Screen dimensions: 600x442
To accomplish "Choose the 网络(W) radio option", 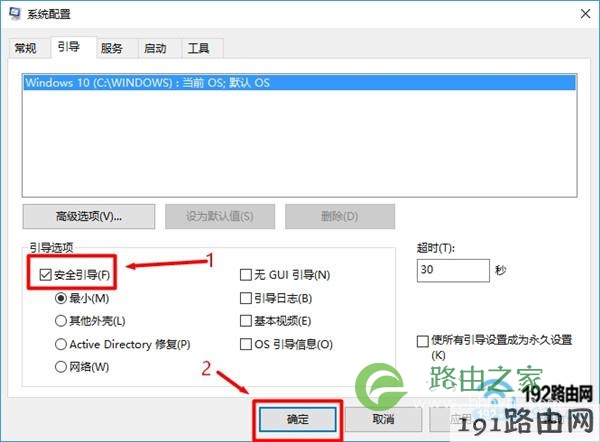I will pos(61,367).
